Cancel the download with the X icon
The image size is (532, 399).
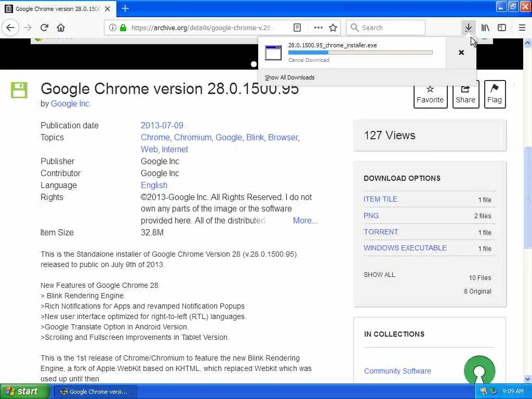click(461, 52)
